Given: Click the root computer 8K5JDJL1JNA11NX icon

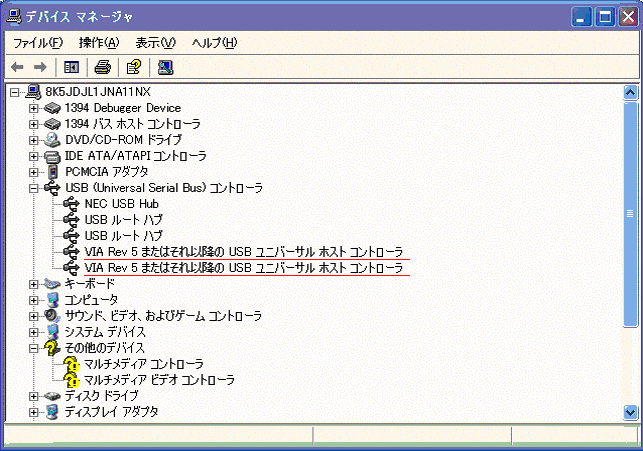Looking at the screenshot, I should [33, 92].
